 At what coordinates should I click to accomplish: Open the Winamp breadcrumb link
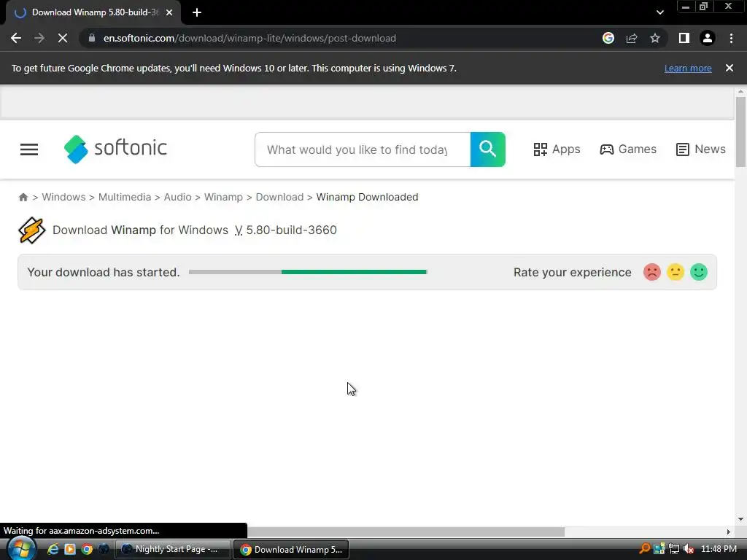pyautogui.click(x=223, y=197)
